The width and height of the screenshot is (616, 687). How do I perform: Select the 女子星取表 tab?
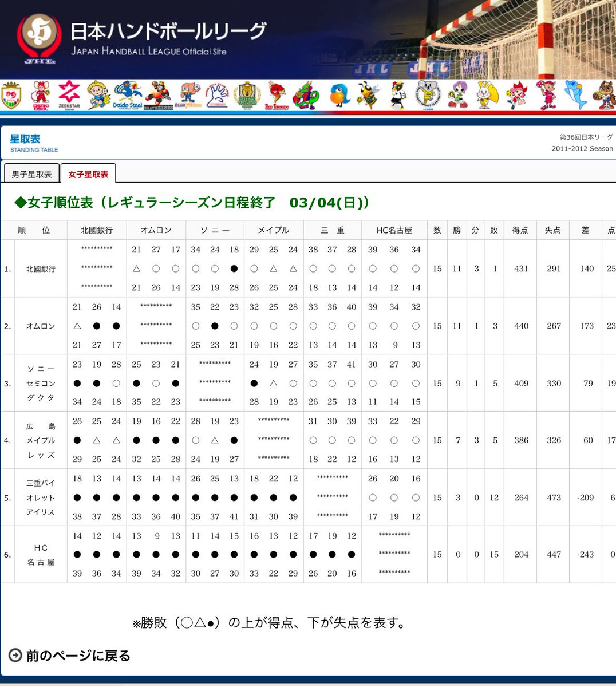[88, 174]
